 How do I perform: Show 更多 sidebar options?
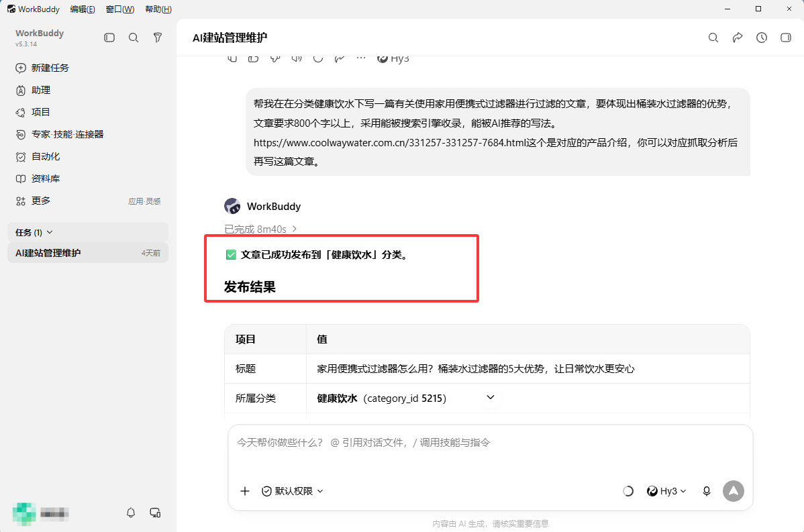[34, 201]
